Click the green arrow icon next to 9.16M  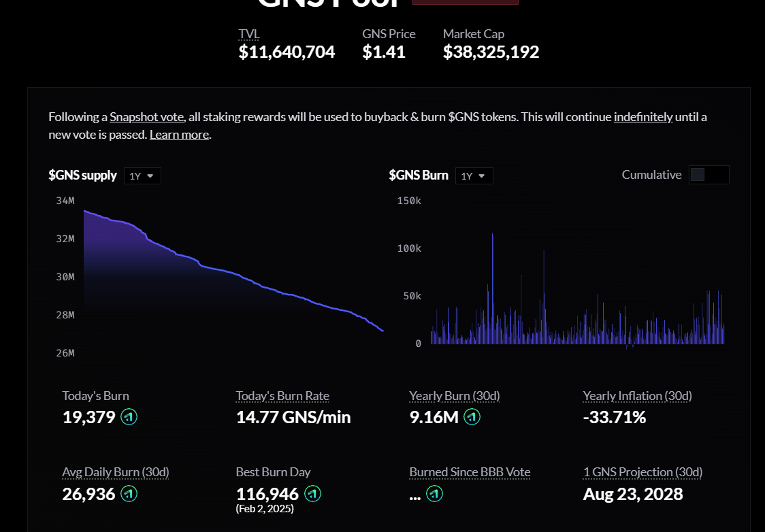[472, 417]
